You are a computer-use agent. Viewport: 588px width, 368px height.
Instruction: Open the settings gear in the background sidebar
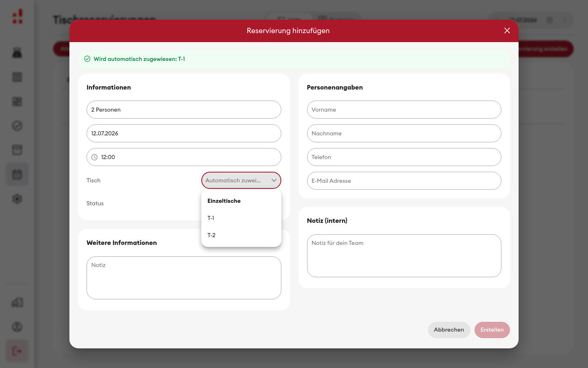point(17,199)
